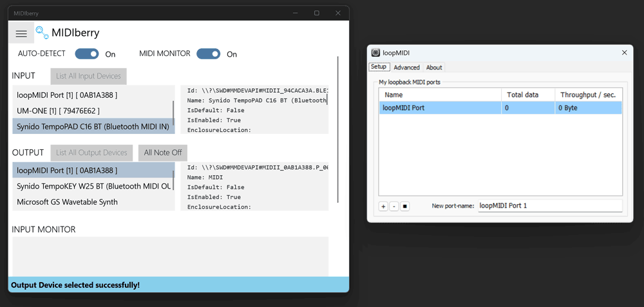Close the loopMIDI window

point(623,53)
